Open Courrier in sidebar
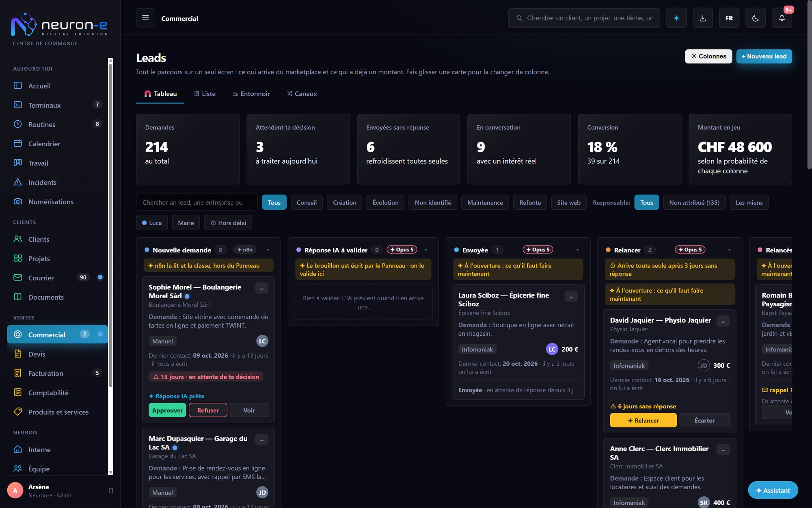The height and width of the screenshot is (508, 812). tap(57, 278)
